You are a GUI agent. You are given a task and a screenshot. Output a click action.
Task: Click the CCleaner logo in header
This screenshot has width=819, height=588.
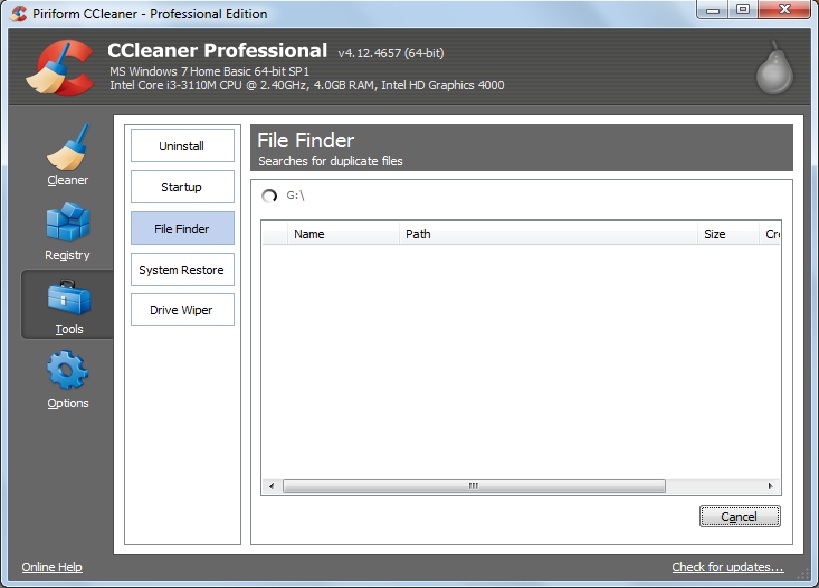60,68
